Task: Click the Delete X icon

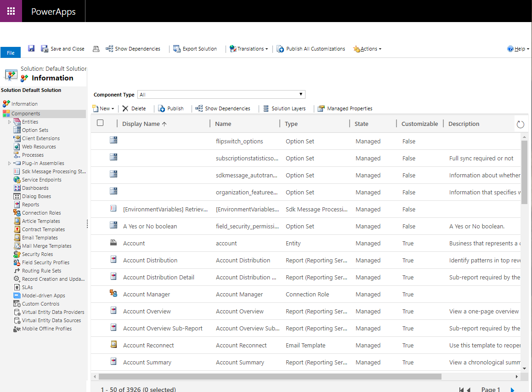Action: [125, 108]
